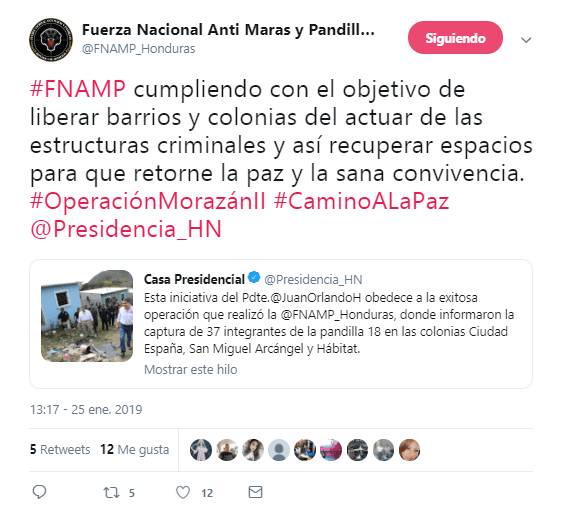564x511 pixels.
Task: Expand tweet options chevron menu
Action: pyautogui.click(x=526, y=40)
